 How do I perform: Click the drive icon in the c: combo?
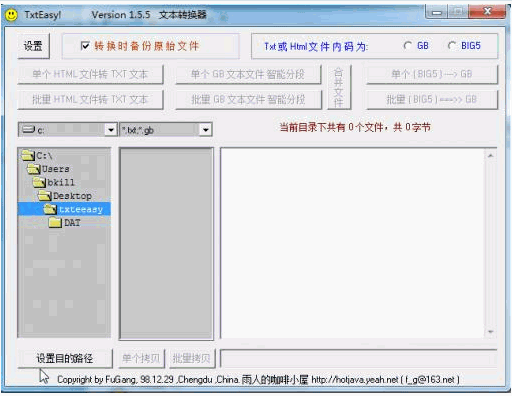(x=28, y=129)
